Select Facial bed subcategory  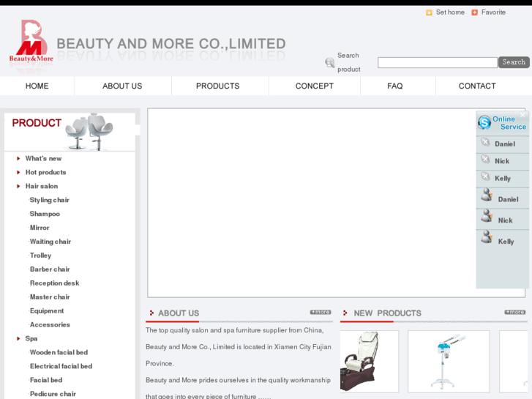coord(46,380)
